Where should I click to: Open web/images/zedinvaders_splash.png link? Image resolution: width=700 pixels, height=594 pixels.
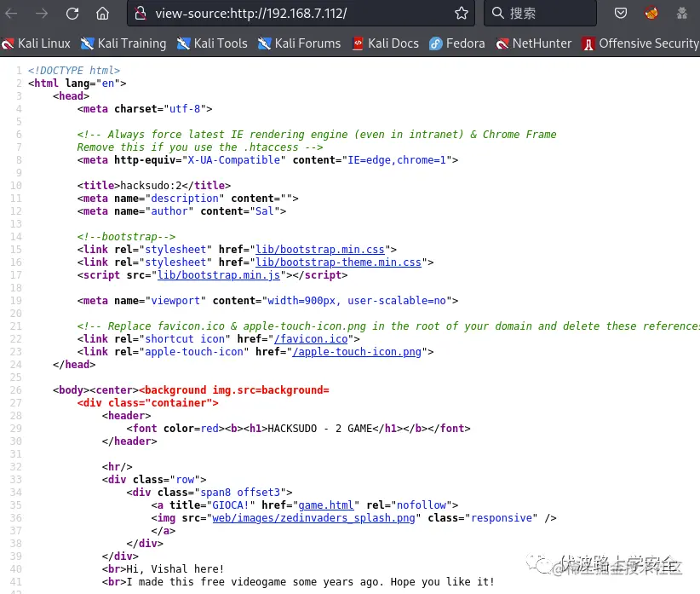[x=313, y=518]
